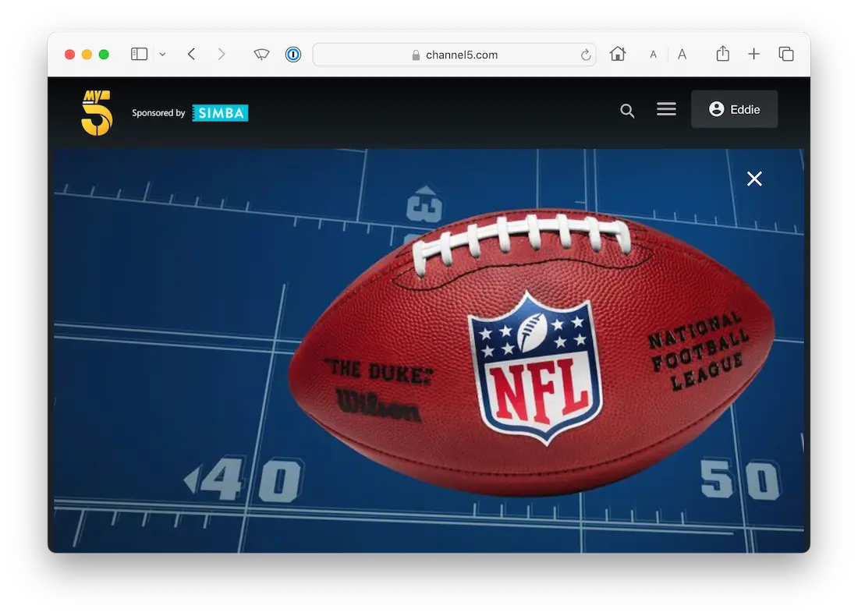Screen dimensions: 858x616
Task: Open the 1Password extension
Action: [x=293, y=54]
